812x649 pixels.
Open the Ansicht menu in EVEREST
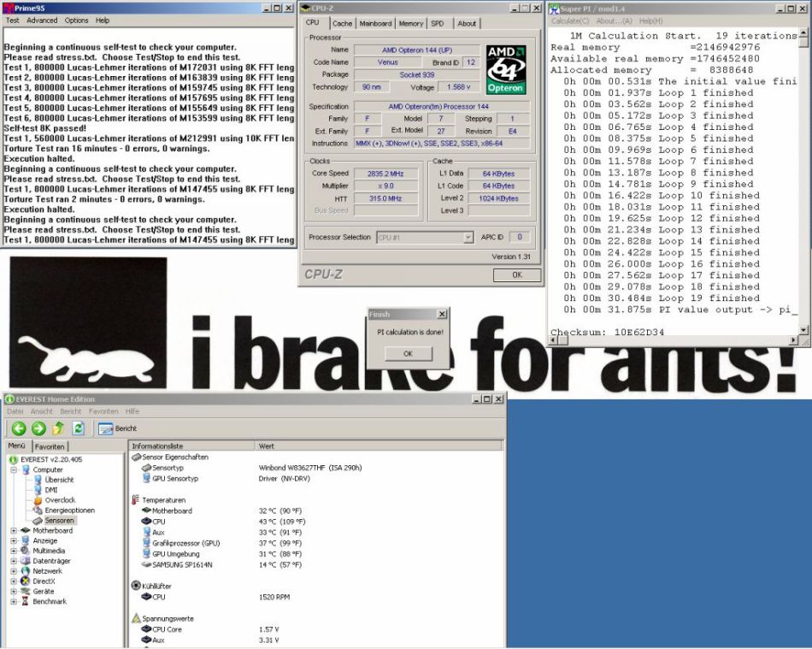click(x=41, y=411)
